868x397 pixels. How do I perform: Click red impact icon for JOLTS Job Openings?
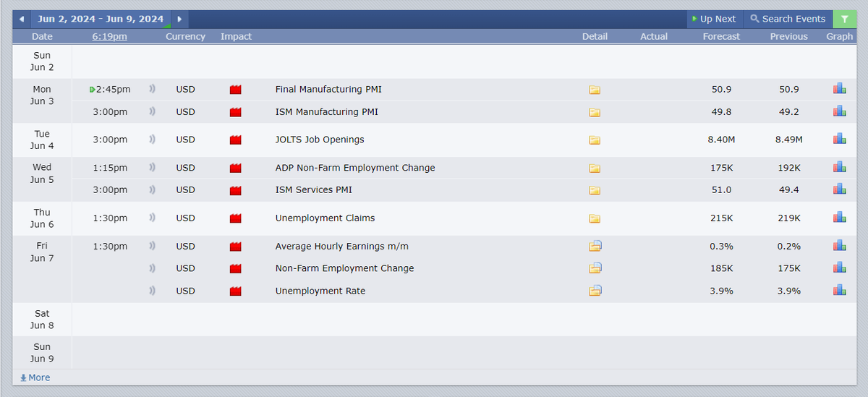[x=235, y=140]
